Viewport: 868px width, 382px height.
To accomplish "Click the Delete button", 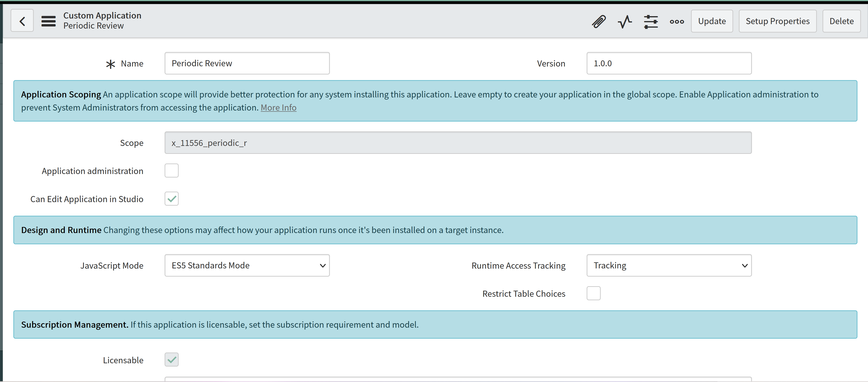I will tap(841, 21).
